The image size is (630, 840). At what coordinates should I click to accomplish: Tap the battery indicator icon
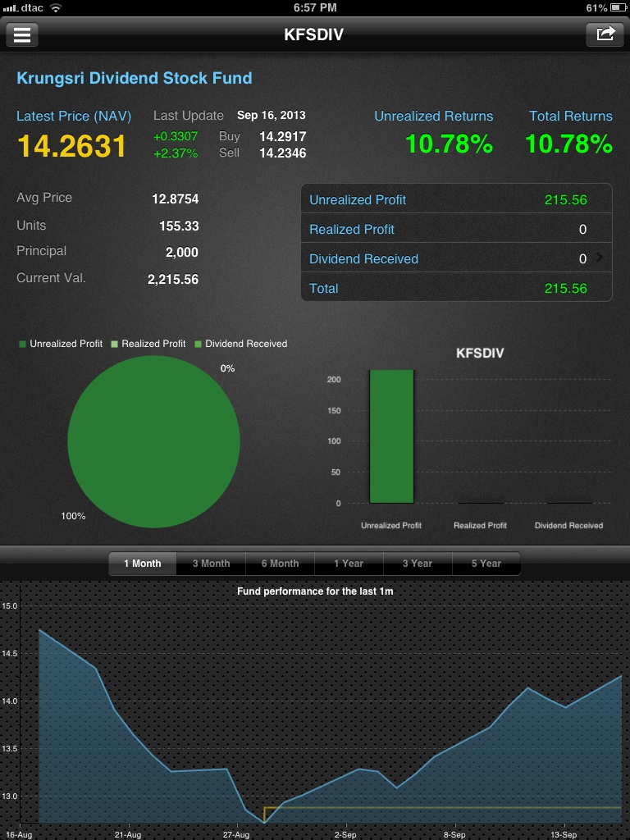point(619,7)
